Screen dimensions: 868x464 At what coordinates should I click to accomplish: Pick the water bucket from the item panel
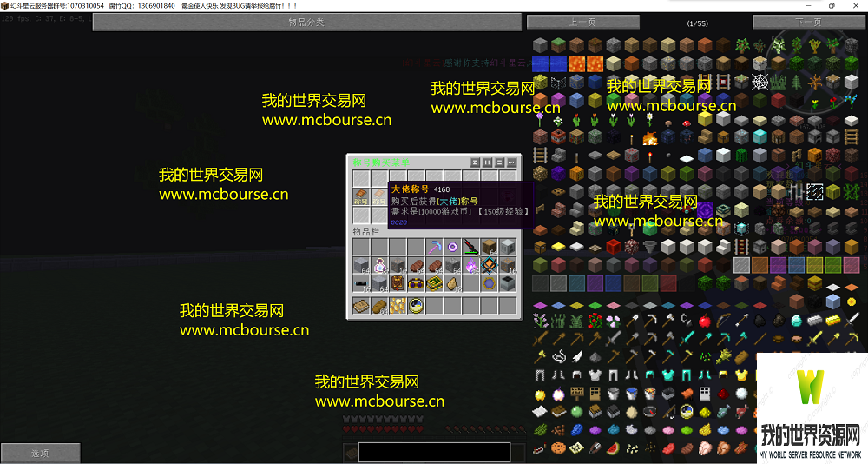(632, 394)
